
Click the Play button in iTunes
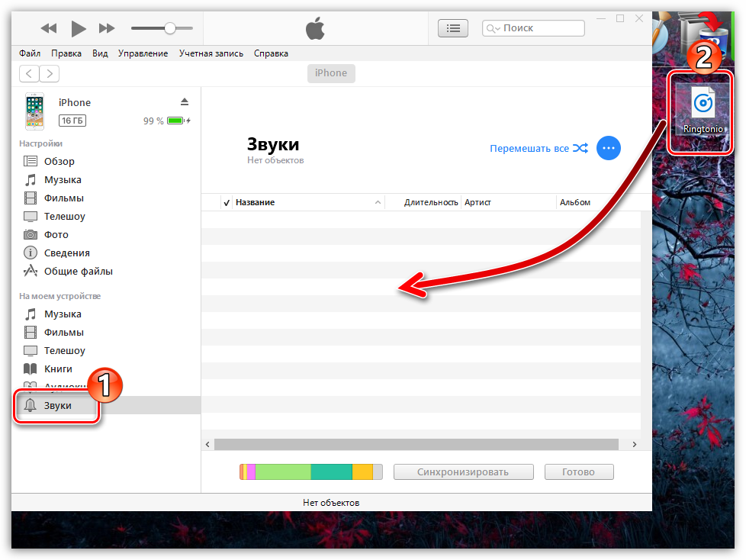pos(78,29)
